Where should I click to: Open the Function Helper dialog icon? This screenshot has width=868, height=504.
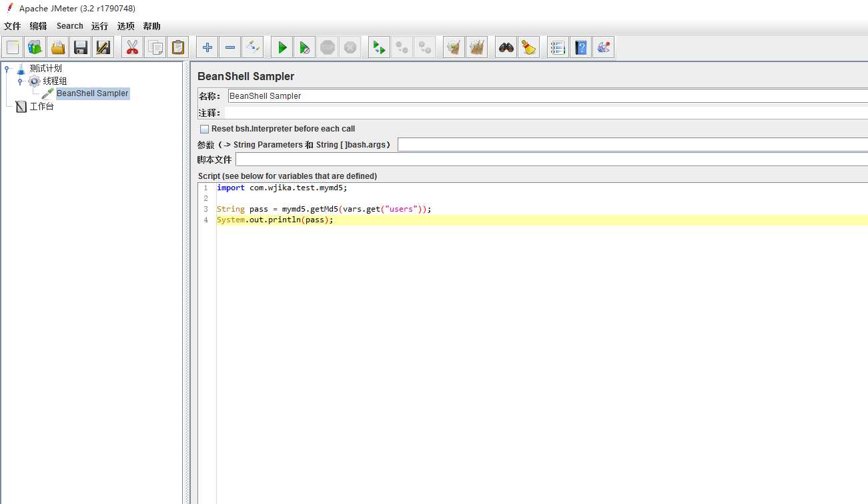click(558, 47)
